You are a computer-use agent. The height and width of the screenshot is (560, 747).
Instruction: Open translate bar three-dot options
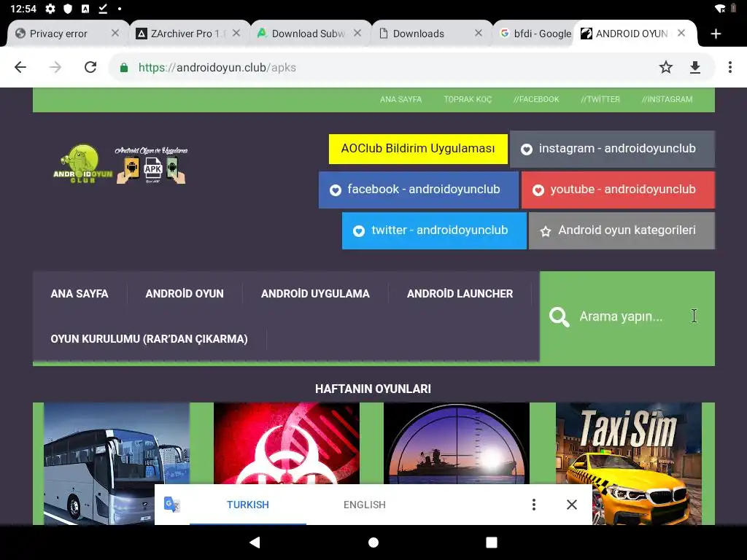click(533, 505)
